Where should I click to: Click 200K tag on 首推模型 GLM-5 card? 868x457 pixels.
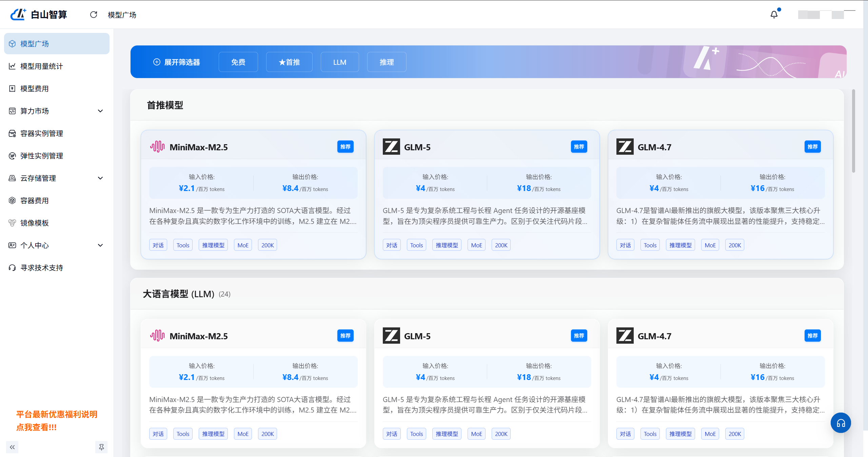tap(501, 245)
